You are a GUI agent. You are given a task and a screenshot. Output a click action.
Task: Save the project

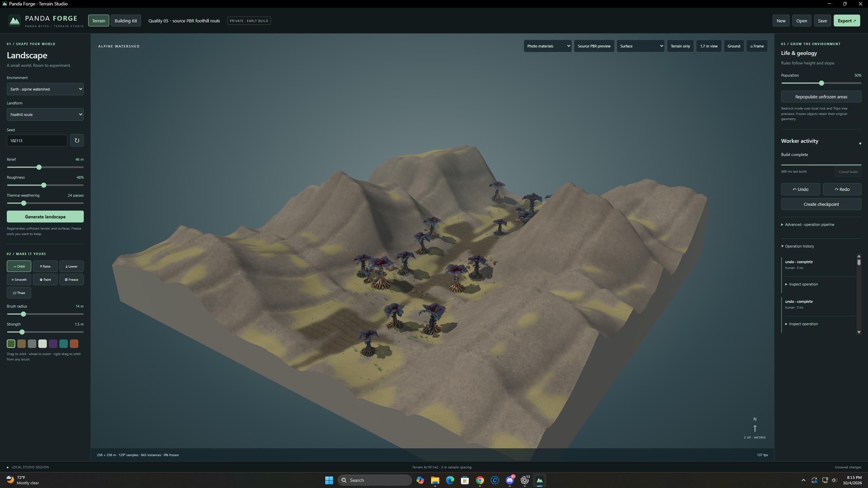click(822, 21)
